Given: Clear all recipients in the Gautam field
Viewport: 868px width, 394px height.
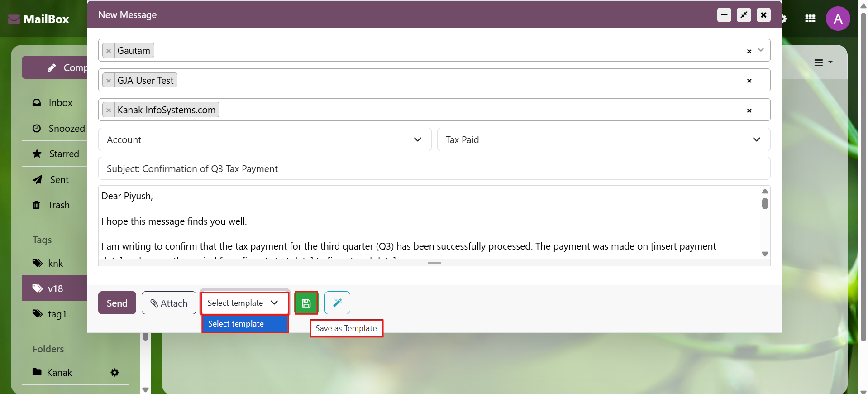Looking at the screenshot, I should point(749,51).
